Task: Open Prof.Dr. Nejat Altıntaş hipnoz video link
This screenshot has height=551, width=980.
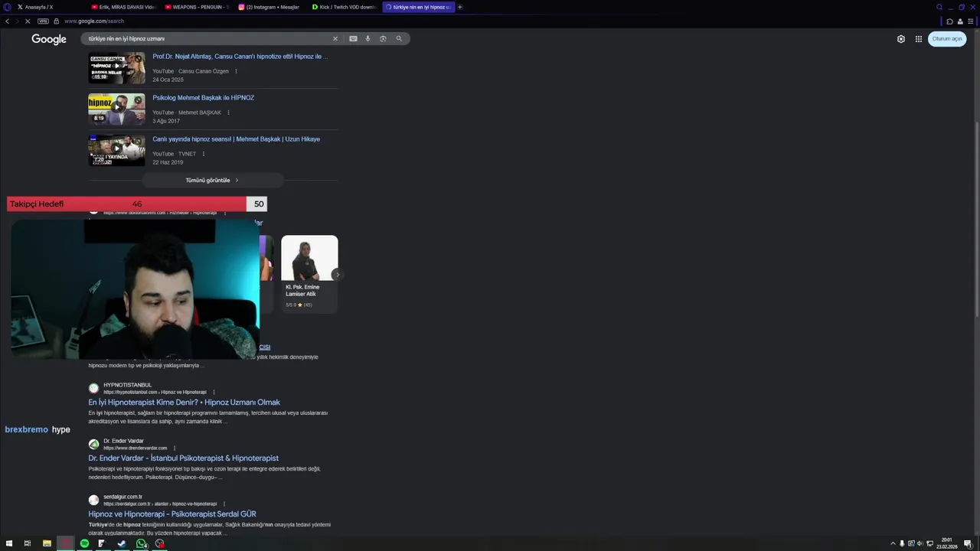Action: 240,57
